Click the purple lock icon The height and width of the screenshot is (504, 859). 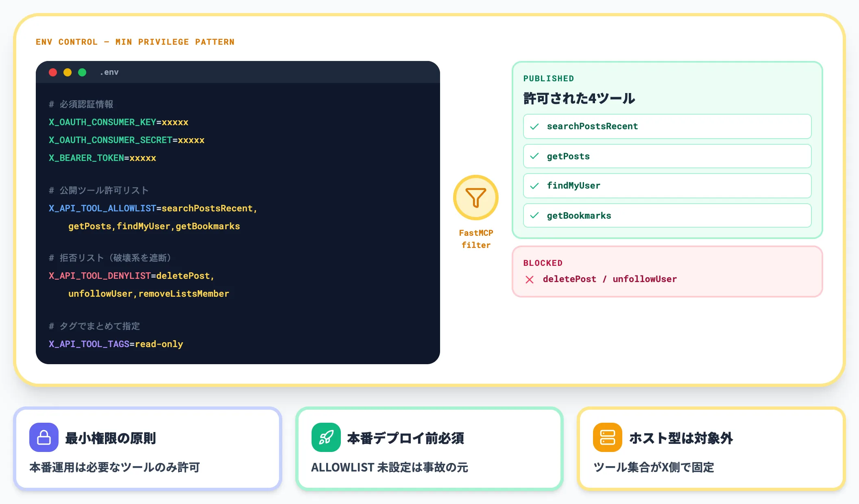44,437
